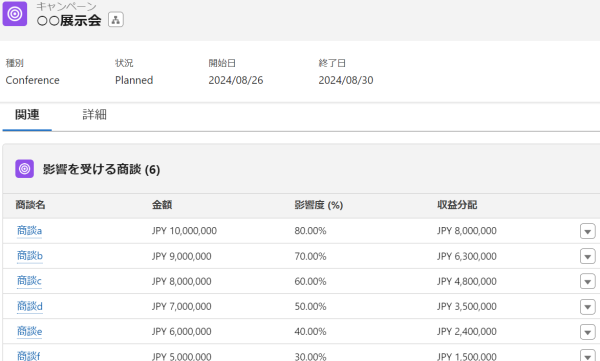Select the 関連 tab
This screenshot has height=361, width=600.
(x=27, y=114)
